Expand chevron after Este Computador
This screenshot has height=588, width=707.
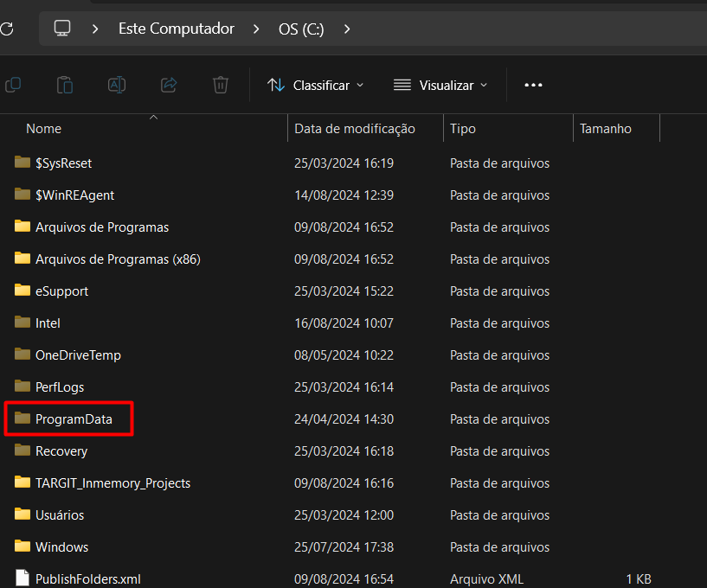(256, 29)
